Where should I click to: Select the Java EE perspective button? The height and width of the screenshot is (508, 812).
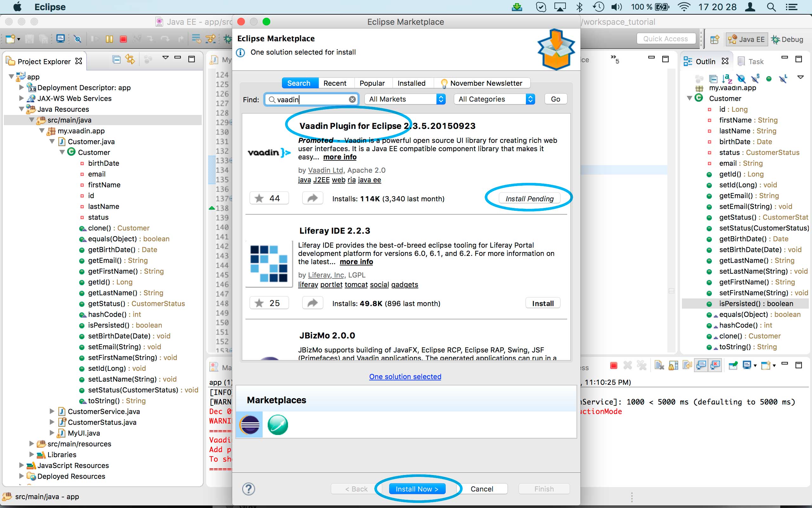coord(746,39)
